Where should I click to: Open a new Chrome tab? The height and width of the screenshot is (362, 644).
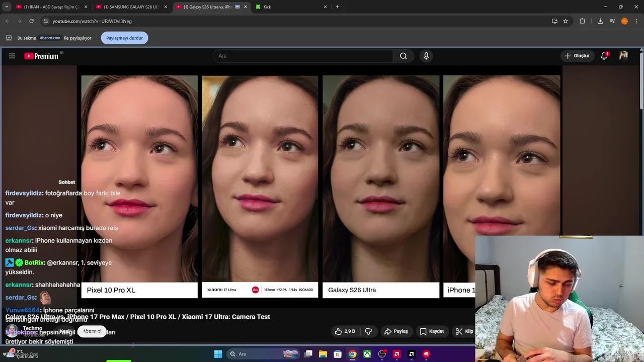(x=337, y=7)
